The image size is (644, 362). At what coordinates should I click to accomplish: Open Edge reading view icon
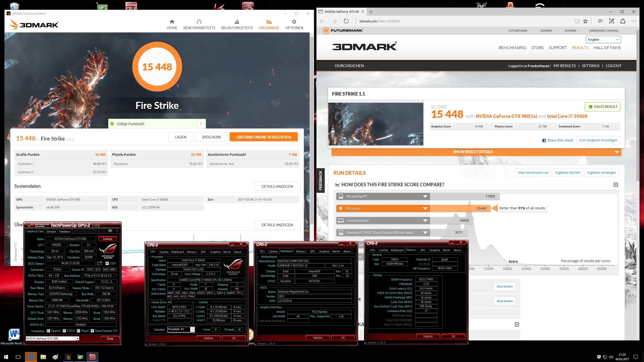point(577,21)
